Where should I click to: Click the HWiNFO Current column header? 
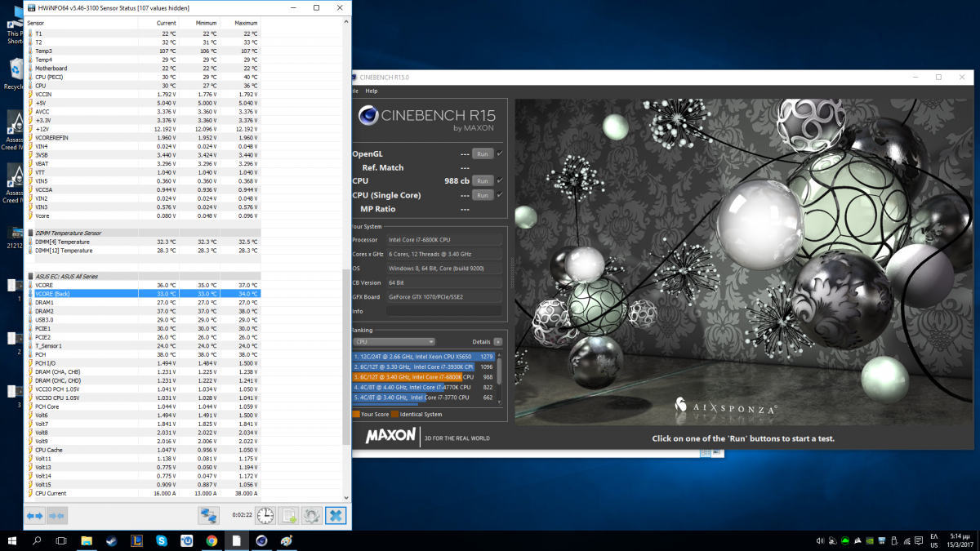[x=167, y=23]
